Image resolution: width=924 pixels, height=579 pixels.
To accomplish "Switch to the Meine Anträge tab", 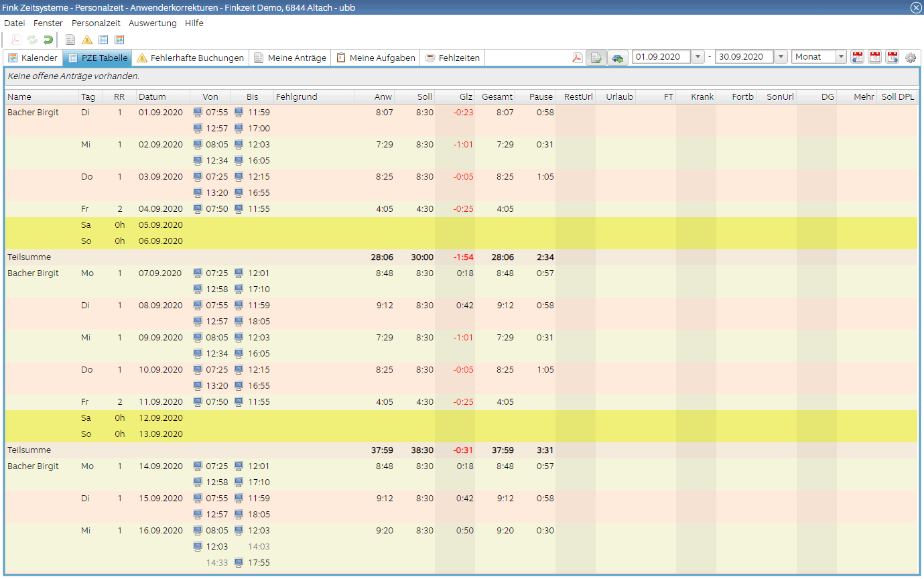I will (x=290, y=58).
